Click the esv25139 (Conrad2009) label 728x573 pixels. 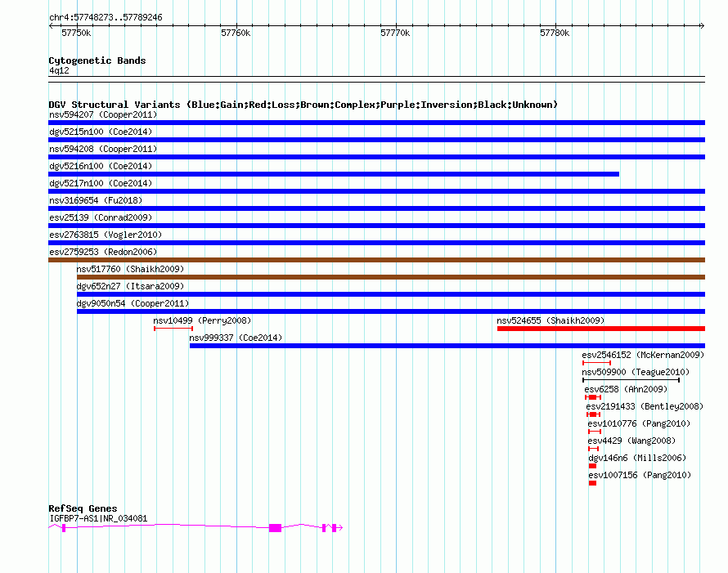point(101,217)
